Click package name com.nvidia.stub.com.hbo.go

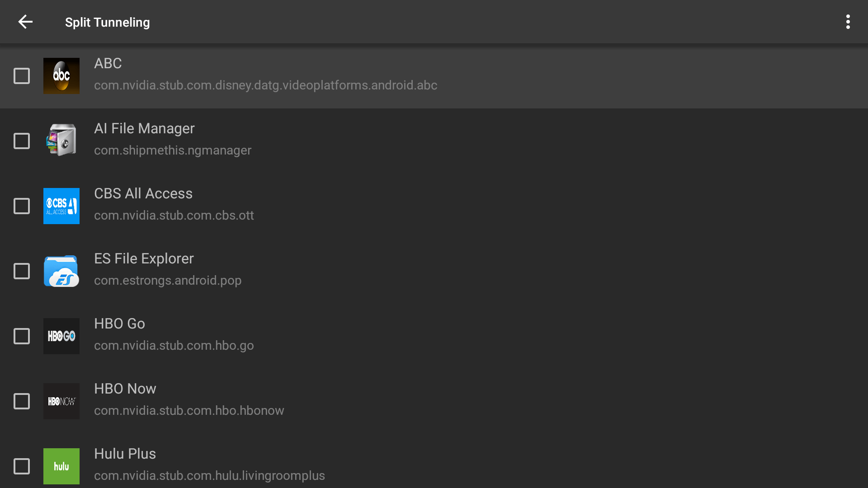click(174, 345)
